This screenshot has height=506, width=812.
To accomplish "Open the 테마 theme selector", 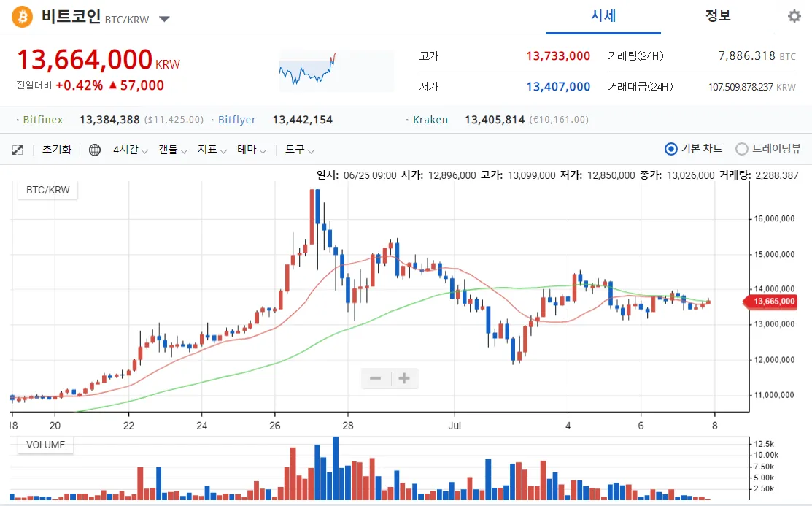I will [x=247, y=149].
